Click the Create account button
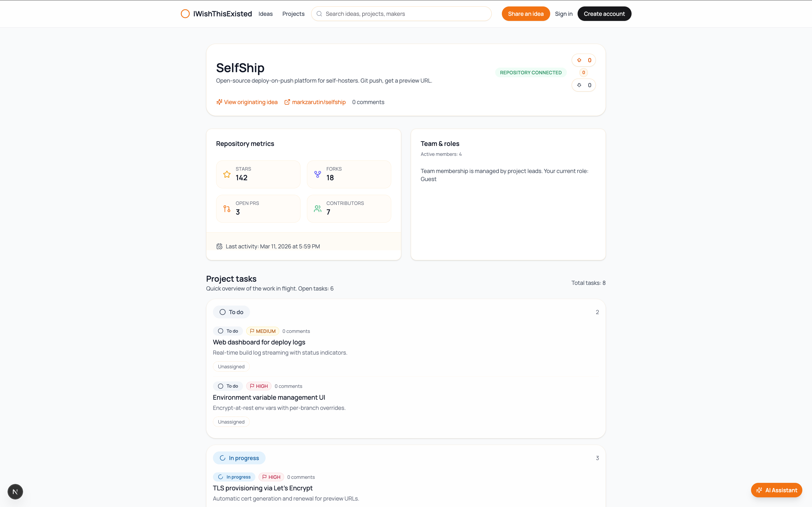The height and width of the screenshot is (507, 812). tap(604, 14)
